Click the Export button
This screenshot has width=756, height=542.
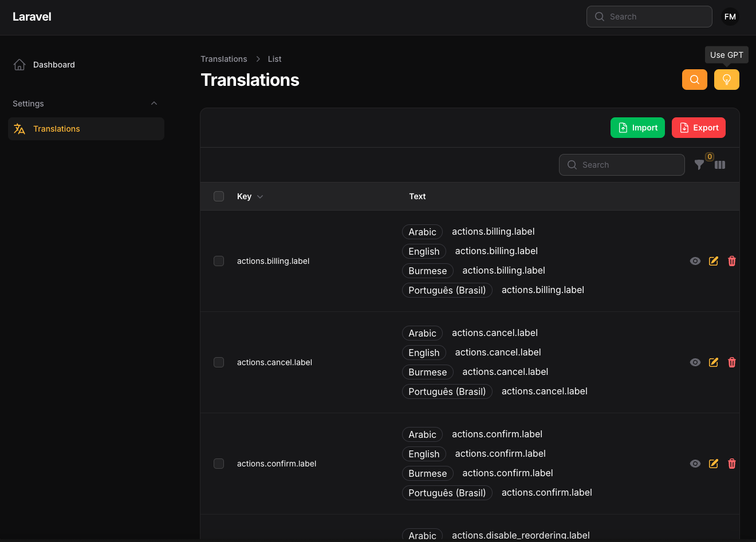click(x=699, y=128)
